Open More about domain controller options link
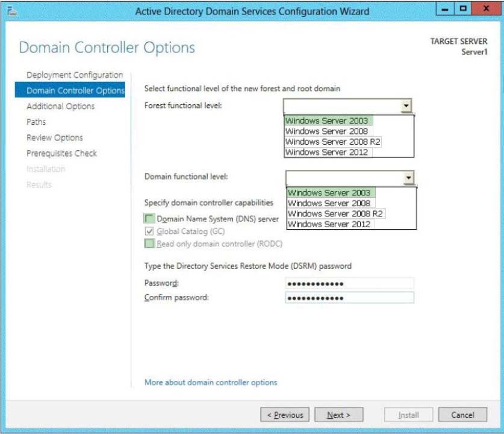The width and height of the screenshot is (504, 434). click(x=211, y=382)
